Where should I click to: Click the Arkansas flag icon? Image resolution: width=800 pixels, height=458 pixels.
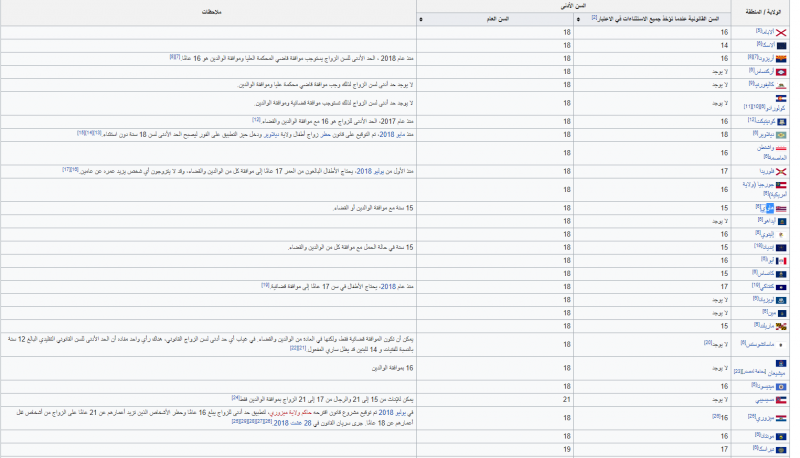click(x=781, y=72)
